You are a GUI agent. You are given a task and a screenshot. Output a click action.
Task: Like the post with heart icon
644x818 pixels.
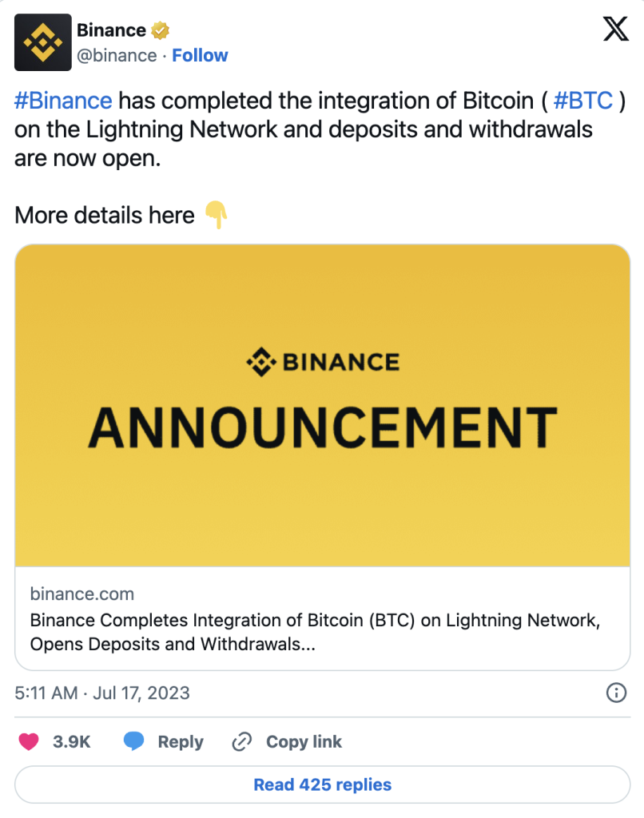pos(29,741)
